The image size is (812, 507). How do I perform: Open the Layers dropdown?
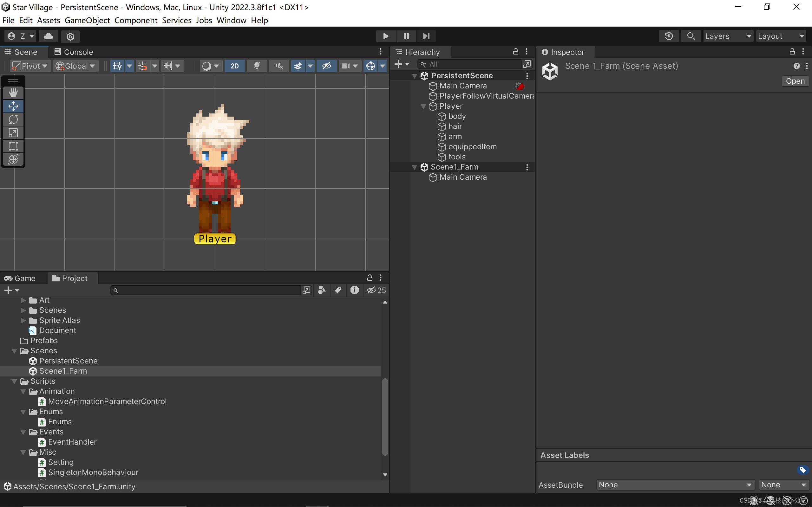pyautogui.click(x=728, y=36)
